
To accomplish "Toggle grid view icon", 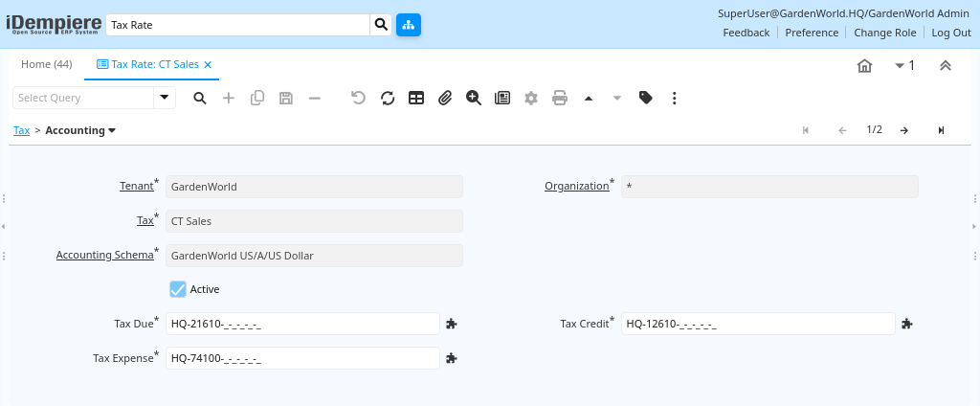I will tap(416, 99).
